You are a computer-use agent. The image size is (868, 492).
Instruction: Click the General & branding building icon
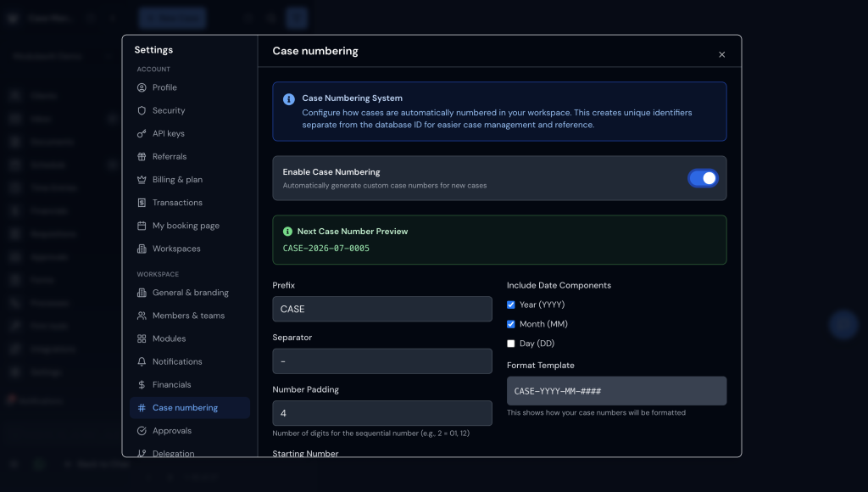(x=142, y=293)
